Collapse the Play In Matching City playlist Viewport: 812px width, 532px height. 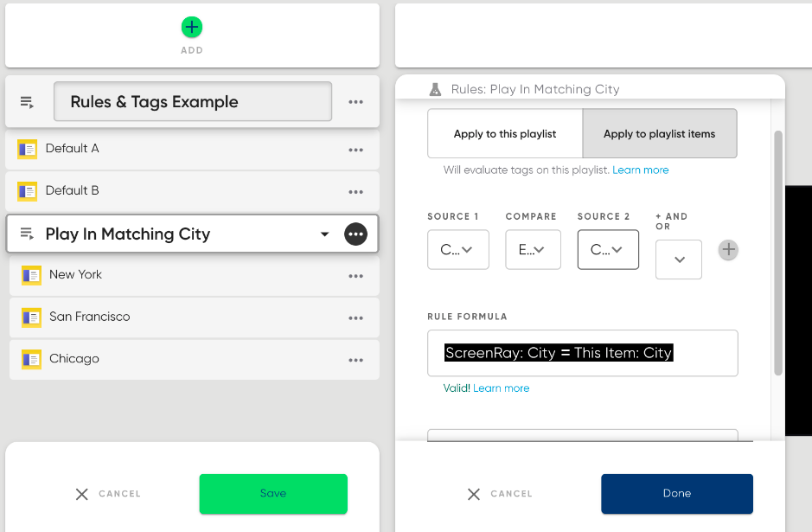324,234
